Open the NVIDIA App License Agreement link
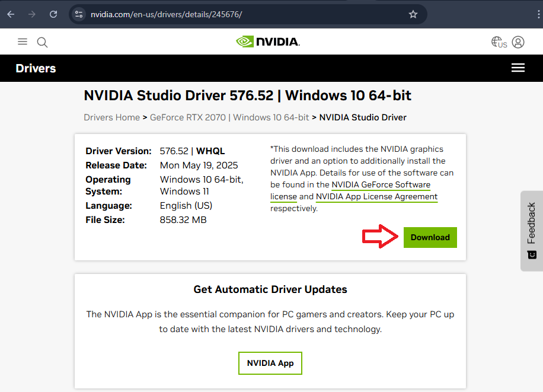543x392 pixels. click(377, 196)
